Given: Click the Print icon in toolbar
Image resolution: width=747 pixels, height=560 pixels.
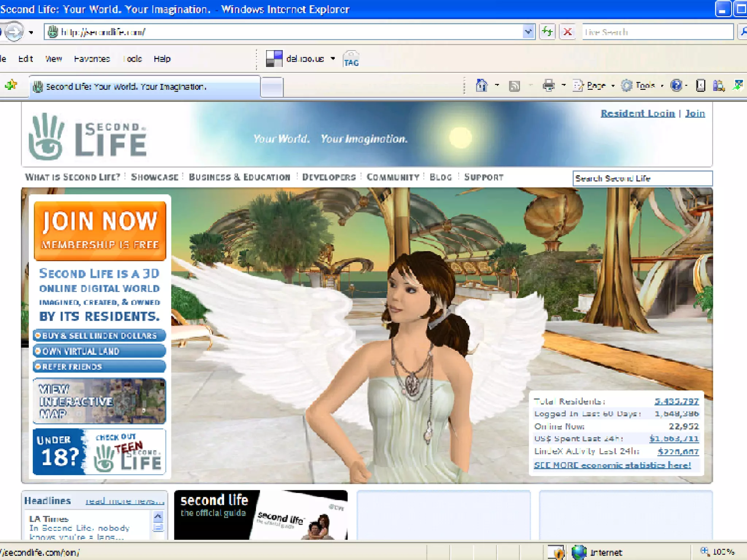Looking at the screenshot, I should tap(548, 86).
